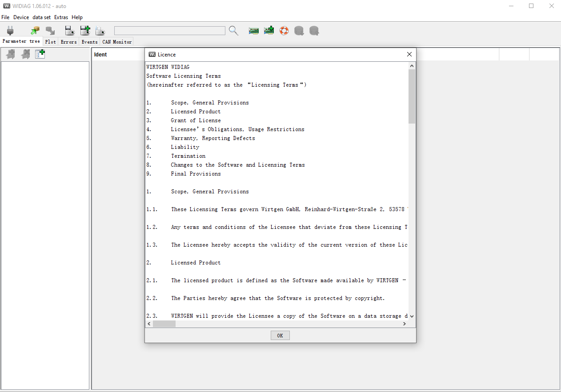Click the '2.3.' WIRTGEN will provide paragraph
Image resolution: width=561 pixels, height=392 pixels.
click(x=277, y=316)
